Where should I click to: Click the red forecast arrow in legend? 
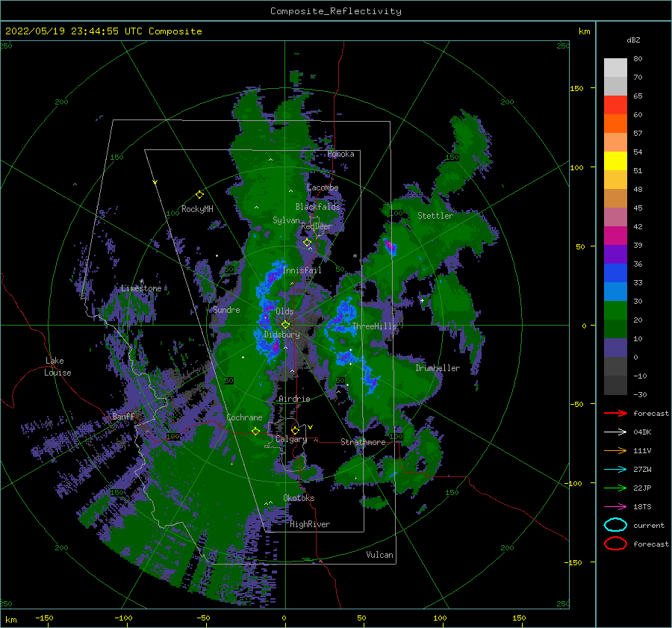[615, 413]
